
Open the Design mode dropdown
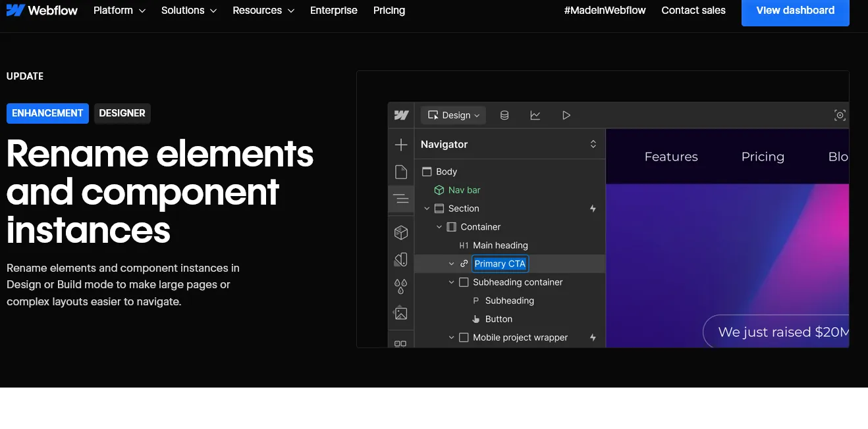coord(453,115)
